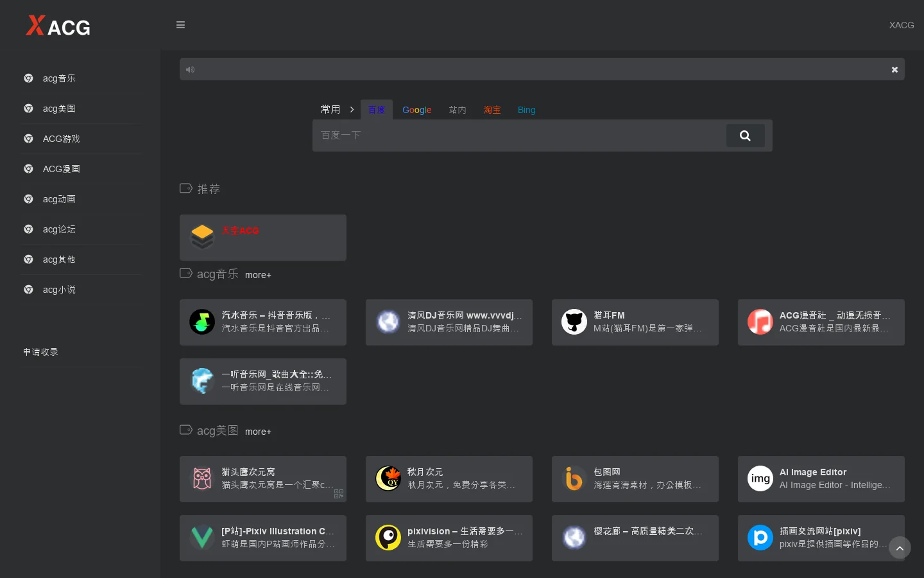Open the AI Image Editor title
Viewport: 924px width, 578px height.
click(x=813, y=472)
